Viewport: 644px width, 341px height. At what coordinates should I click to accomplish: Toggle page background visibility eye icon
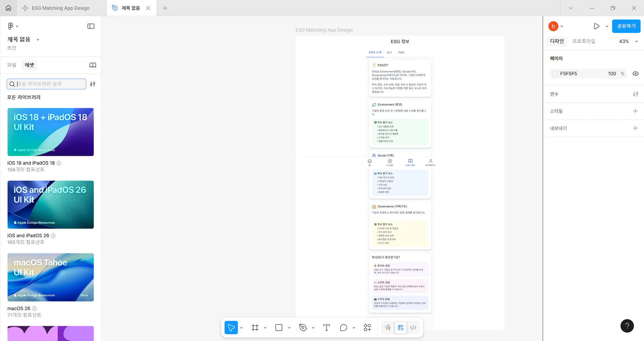(x=635, y=74)
